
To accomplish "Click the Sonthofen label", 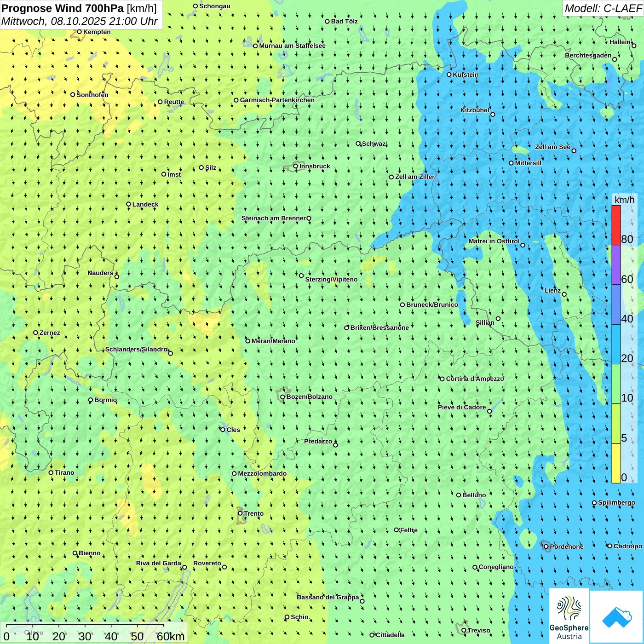I will [x=92, y=95].
